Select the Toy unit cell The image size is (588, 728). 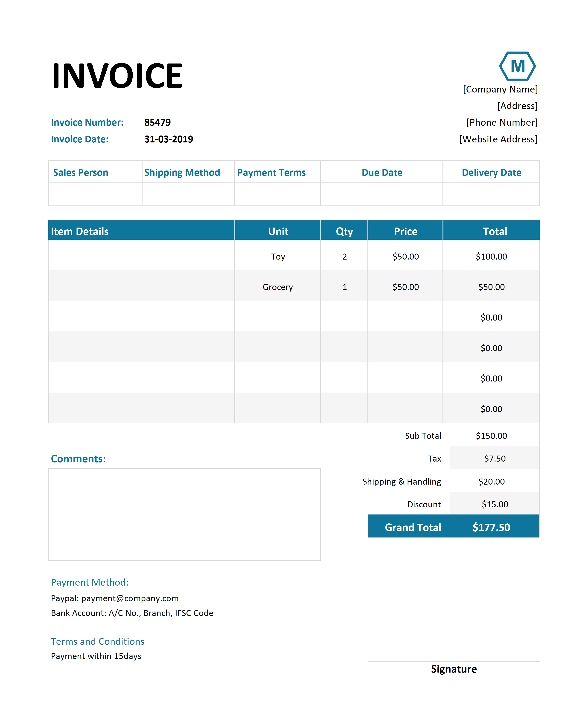[278, 256]
